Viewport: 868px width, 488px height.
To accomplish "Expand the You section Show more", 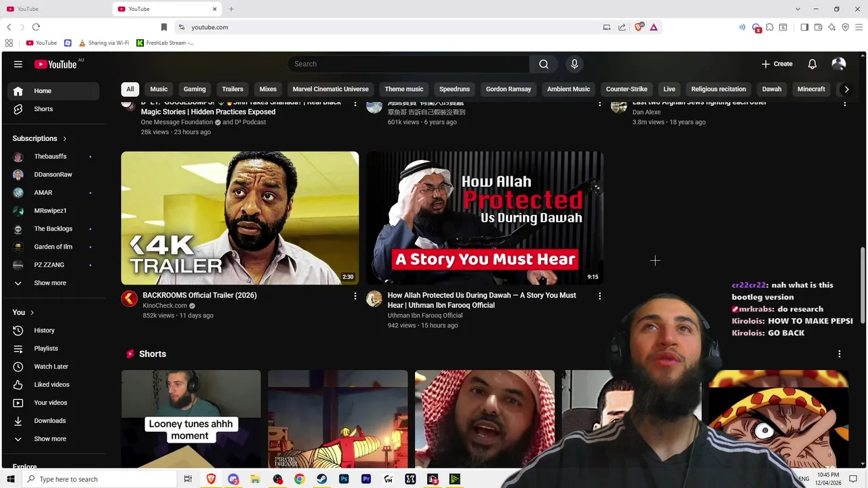I will (54, 439).
